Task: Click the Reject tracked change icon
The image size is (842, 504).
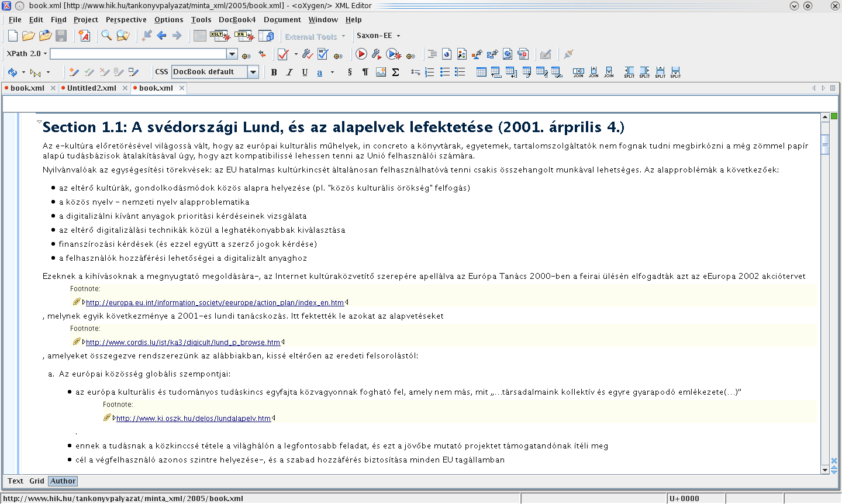Action: 104,73
